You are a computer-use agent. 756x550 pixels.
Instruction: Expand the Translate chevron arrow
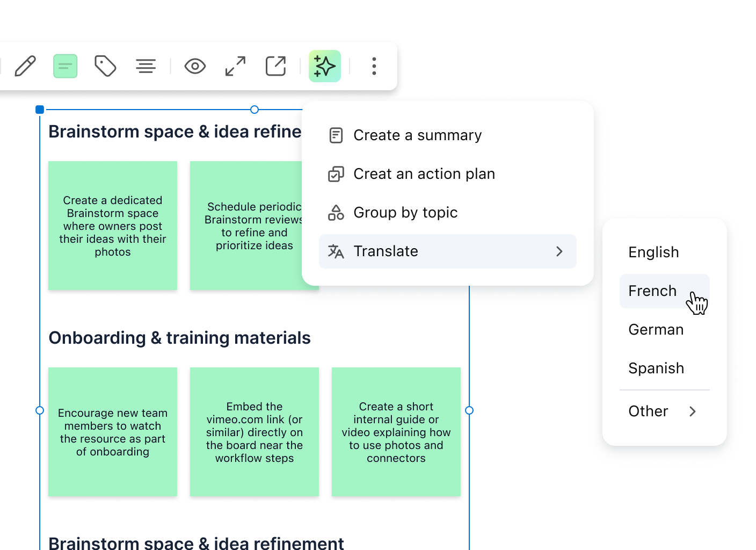point(559,251)
